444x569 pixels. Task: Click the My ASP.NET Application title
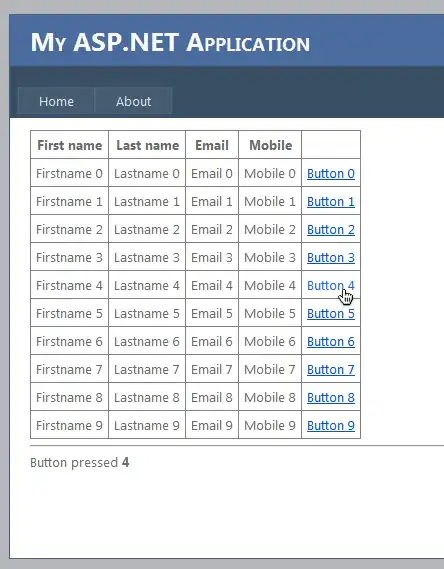170,43
